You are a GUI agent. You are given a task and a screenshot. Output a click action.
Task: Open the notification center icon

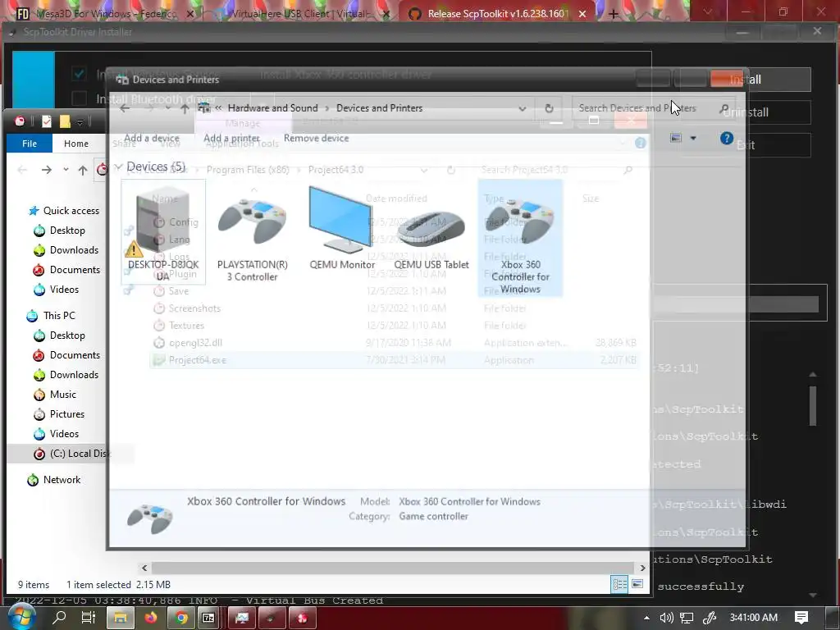(801, 618)
